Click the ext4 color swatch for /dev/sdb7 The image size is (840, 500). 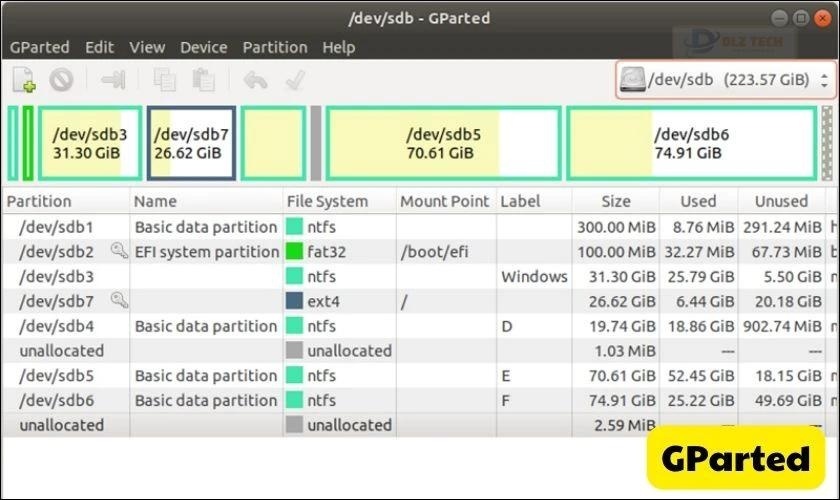point(294,301)
